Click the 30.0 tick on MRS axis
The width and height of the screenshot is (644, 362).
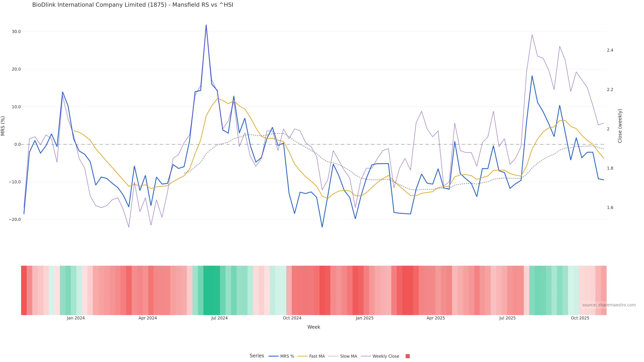click(16, 32)
